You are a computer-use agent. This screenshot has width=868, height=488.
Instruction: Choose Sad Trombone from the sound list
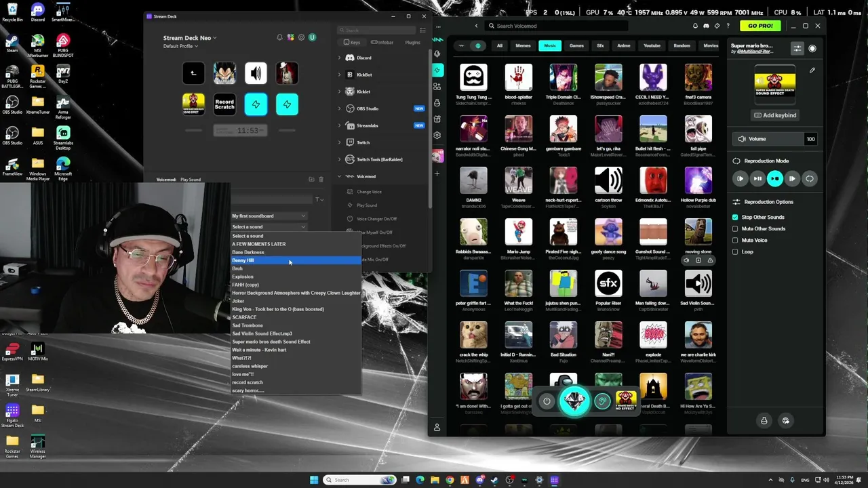pos(296,325)
